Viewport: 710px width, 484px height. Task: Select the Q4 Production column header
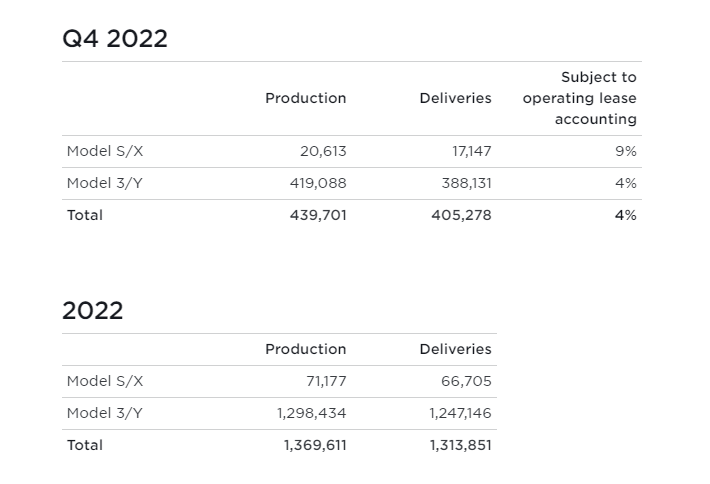[x=305, y=98]
